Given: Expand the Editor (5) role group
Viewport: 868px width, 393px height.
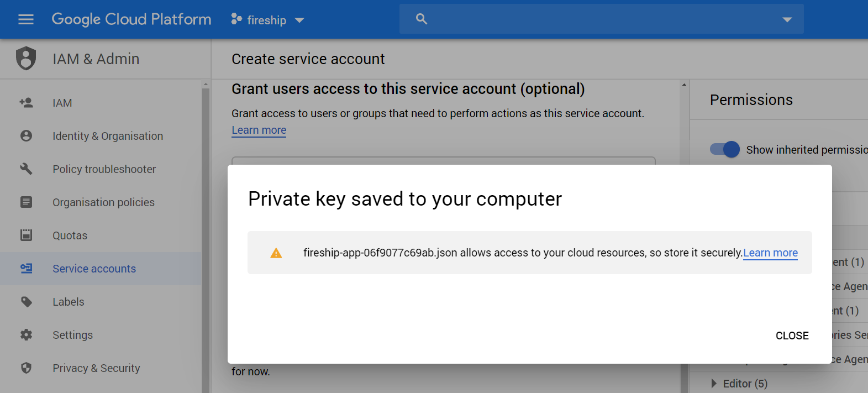Looking at the screenshot, I should click(714, 384).
